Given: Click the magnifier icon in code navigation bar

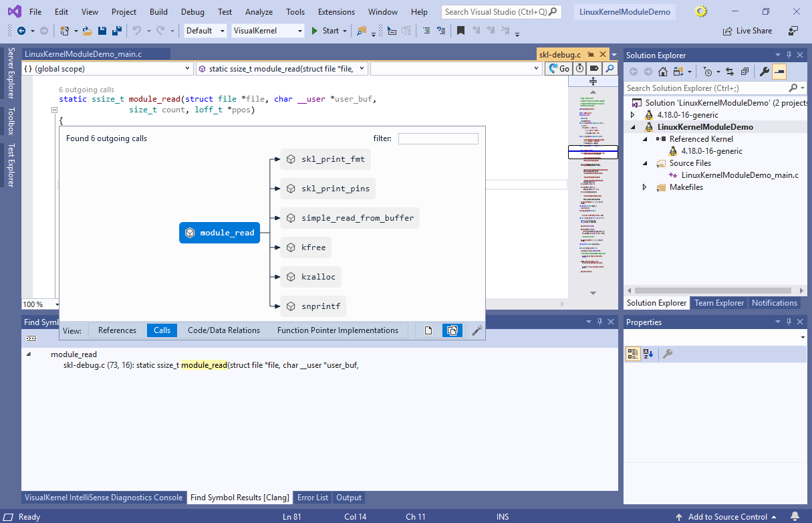Looking at the screenshot, I should (610, 69).
